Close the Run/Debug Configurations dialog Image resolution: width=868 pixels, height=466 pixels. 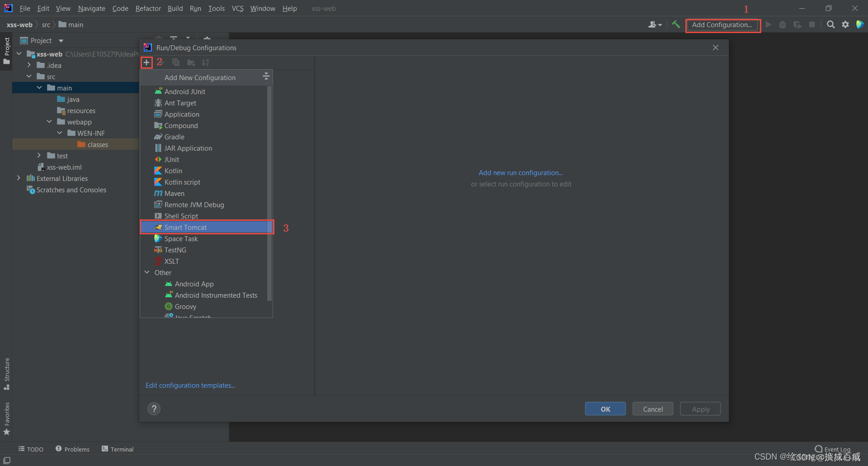[716, 48]
